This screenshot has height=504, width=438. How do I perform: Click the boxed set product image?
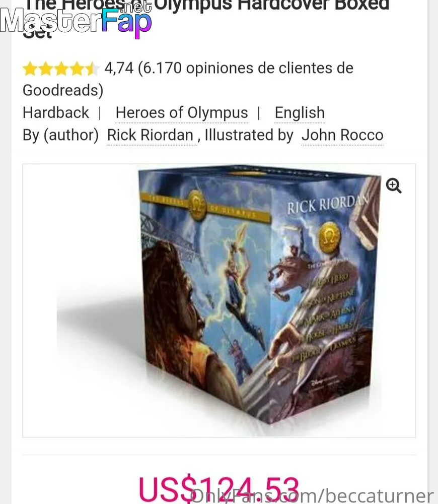click(219, 300)
